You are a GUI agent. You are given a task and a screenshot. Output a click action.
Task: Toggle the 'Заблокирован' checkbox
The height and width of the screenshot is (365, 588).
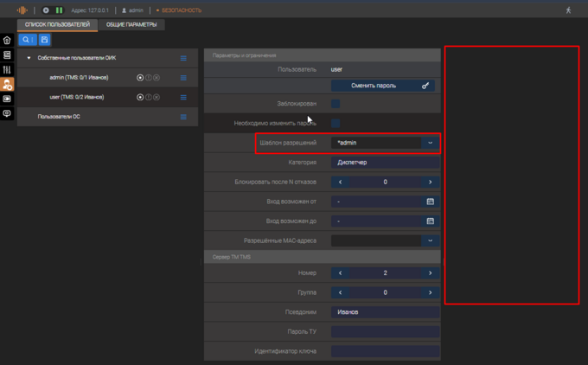(x=336, y=104)
